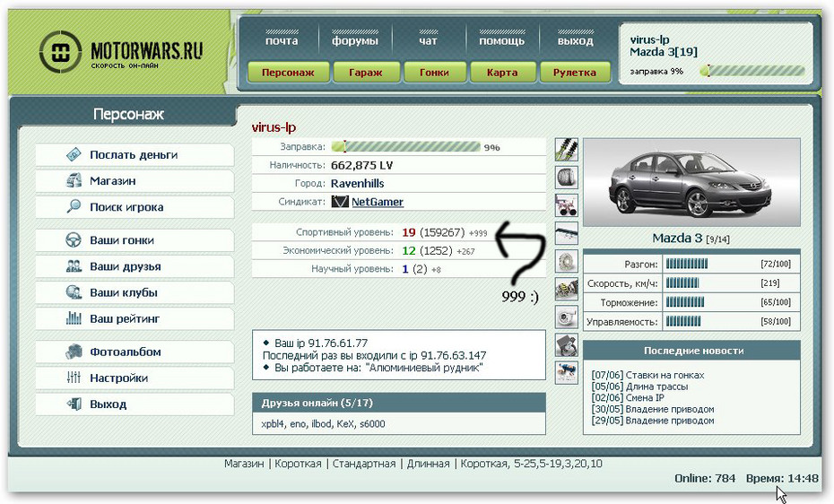Open Ваши клубы label

[x=124, y=292]
